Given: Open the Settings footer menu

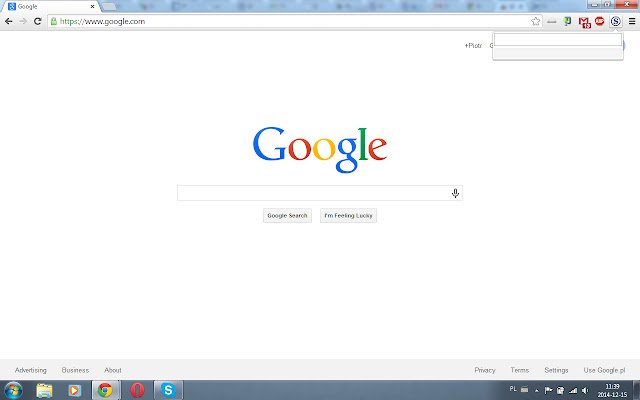Looking at the screenshot, I should point(556,370).
